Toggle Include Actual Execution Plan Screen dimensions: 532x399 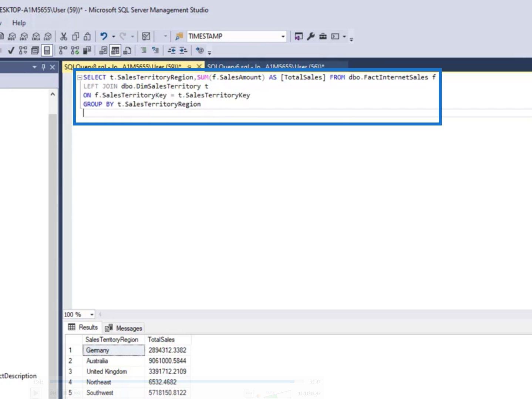pyautogui.click(x=63, y=50)
